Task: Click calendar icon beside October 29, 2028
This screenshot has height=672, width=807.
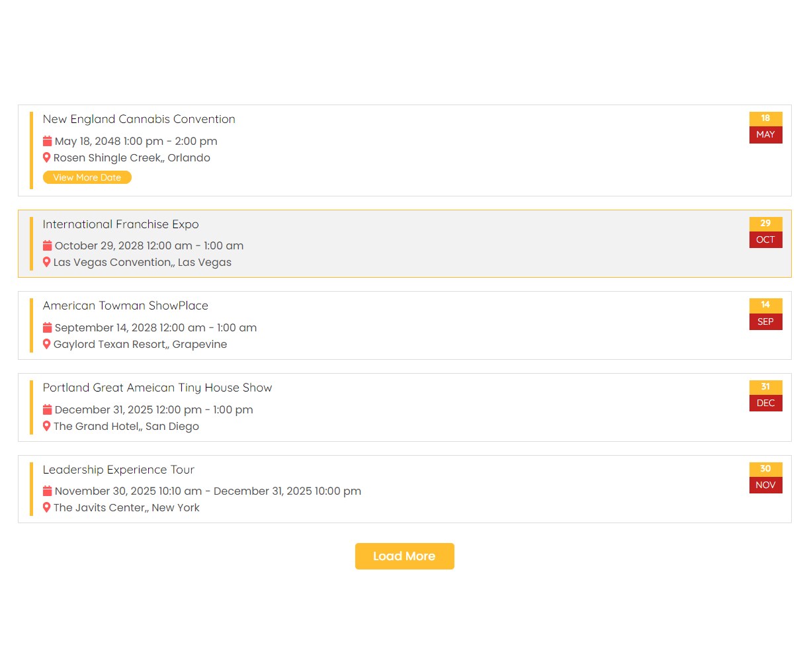Action: click(x=47, y=245)
